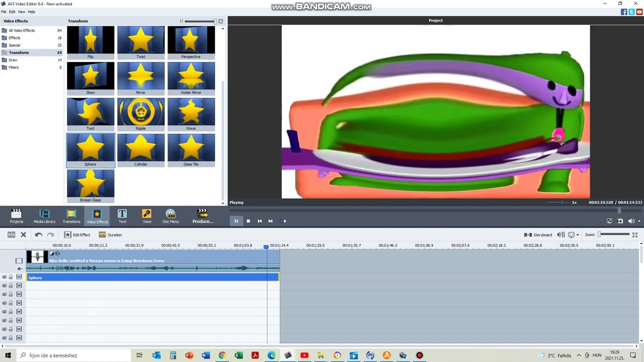Click Produce... to export video
644x362 pixels.
[203, 216]
